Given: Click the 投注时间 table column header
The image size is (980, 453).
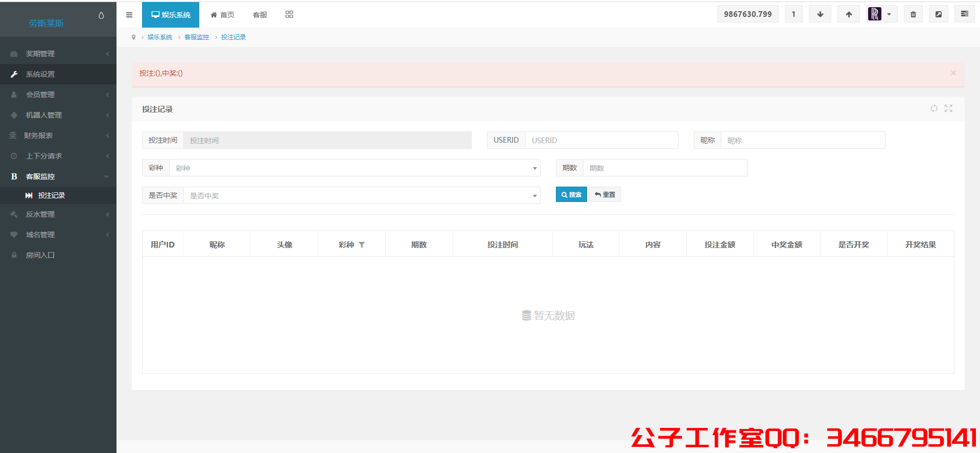Looking at the screenshot, I should [x=502, y=244].
